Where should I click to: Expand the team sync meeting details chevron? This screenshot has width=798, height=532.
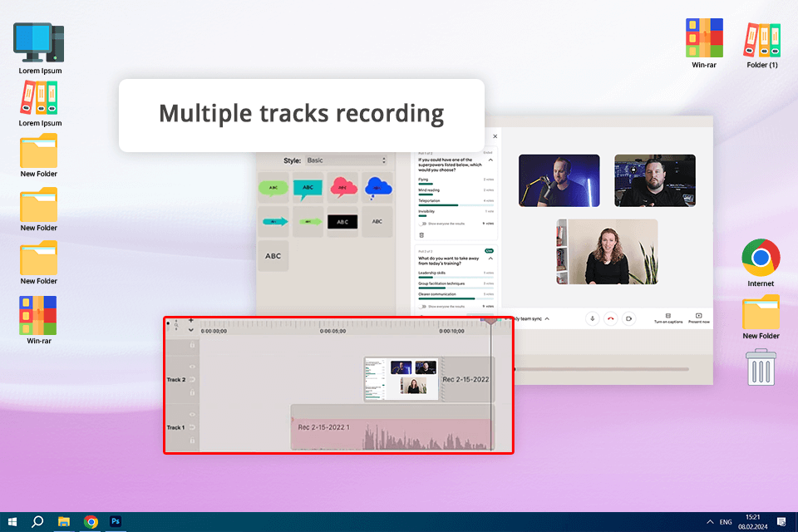coord(547,318)
